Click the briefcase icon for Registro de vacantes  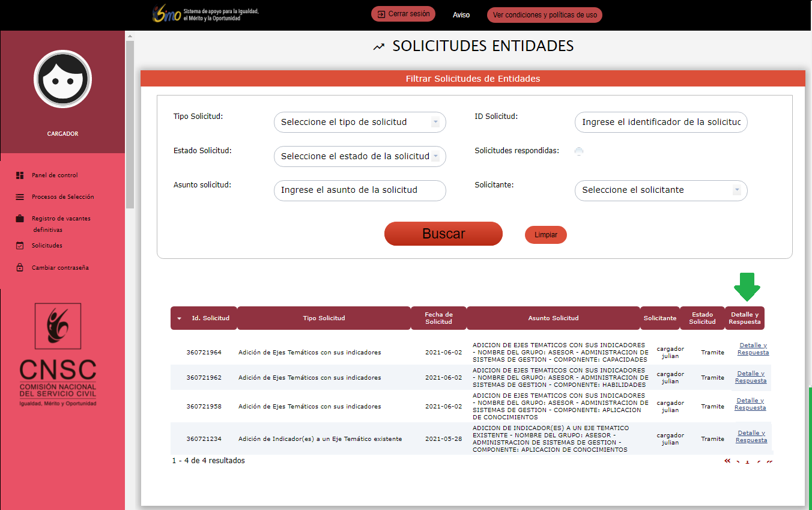pos(20,219)
